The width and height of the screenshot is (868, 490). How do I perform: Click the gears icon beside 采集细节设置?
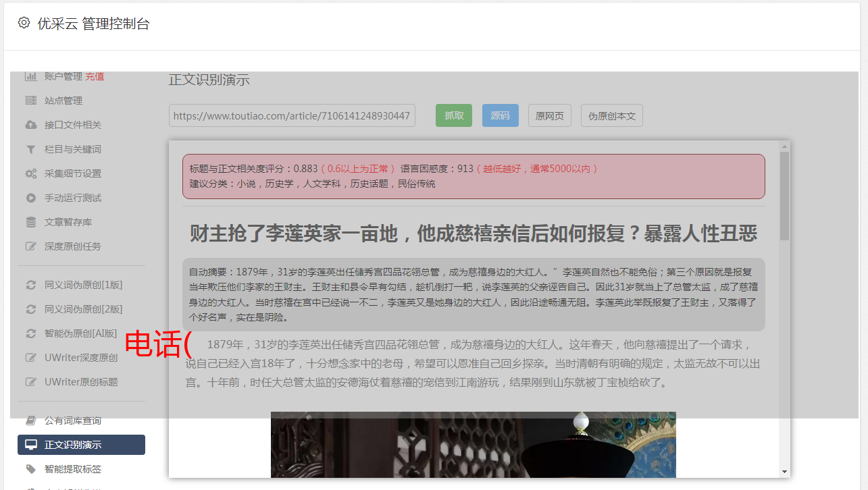pos(30,173)
